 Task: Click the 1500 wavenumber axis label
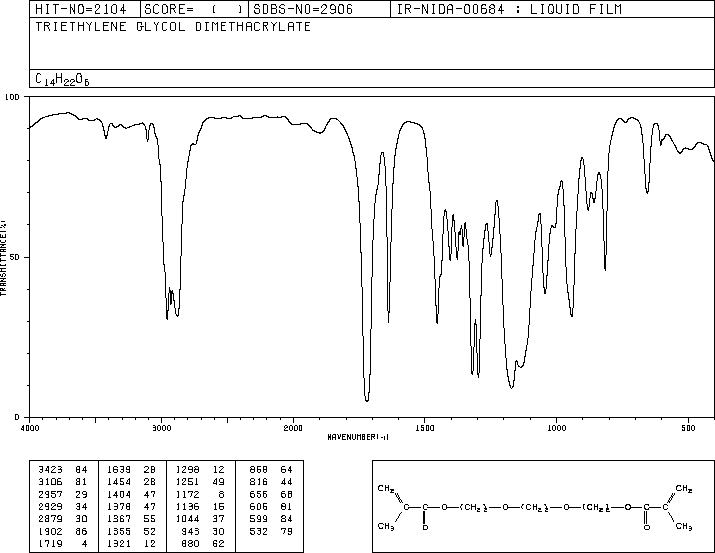tap(425, 428)
